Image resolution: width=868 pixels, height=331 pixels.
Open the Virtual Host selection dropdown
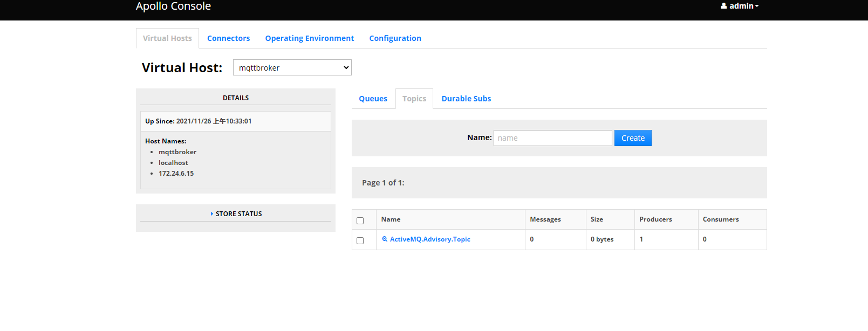pyautogui.click(x=292, y=68)
